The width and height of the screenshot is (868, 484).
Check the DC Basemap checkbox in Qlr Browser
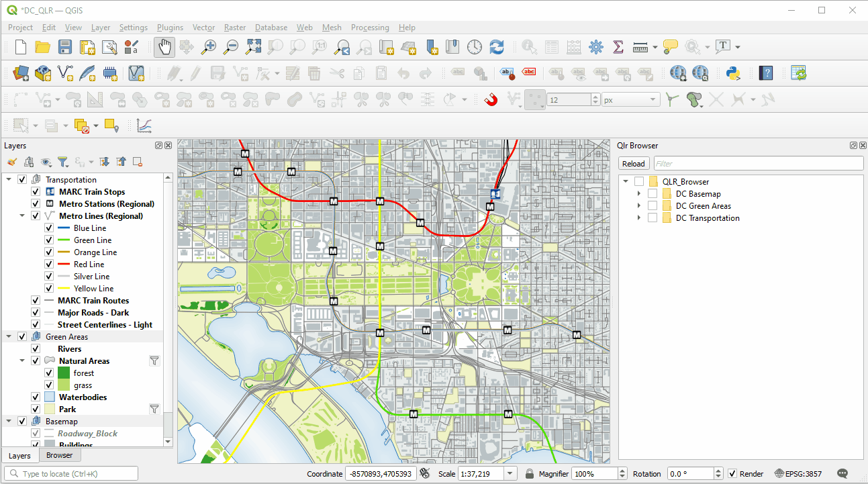[x=653, y=194]
